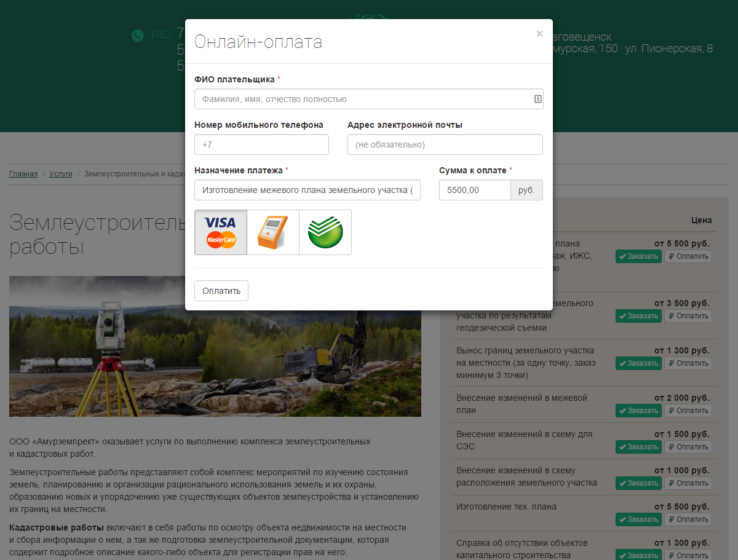Pay for the 1 000 руб. scheme changes service

pos(688,483)
